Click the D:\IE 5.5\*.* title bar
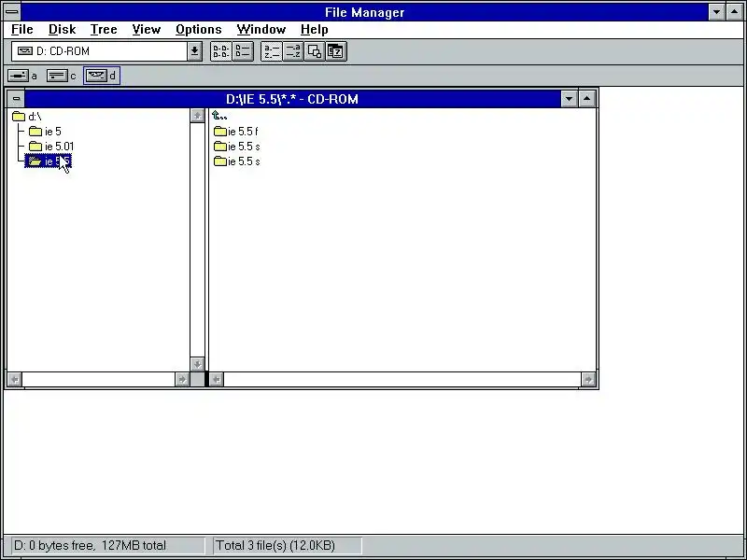This screenshot has height=560, width=747. point(292,99)
